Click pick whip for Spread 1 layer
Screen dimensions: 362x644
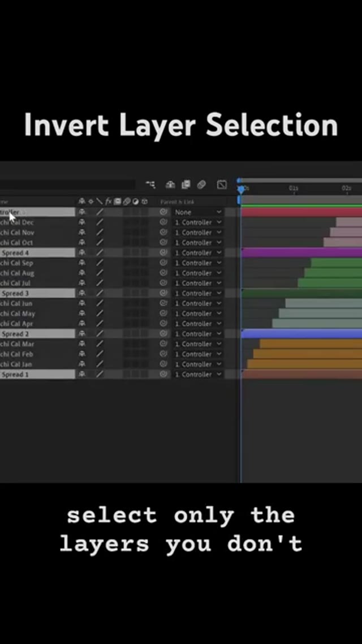point(164,375)
